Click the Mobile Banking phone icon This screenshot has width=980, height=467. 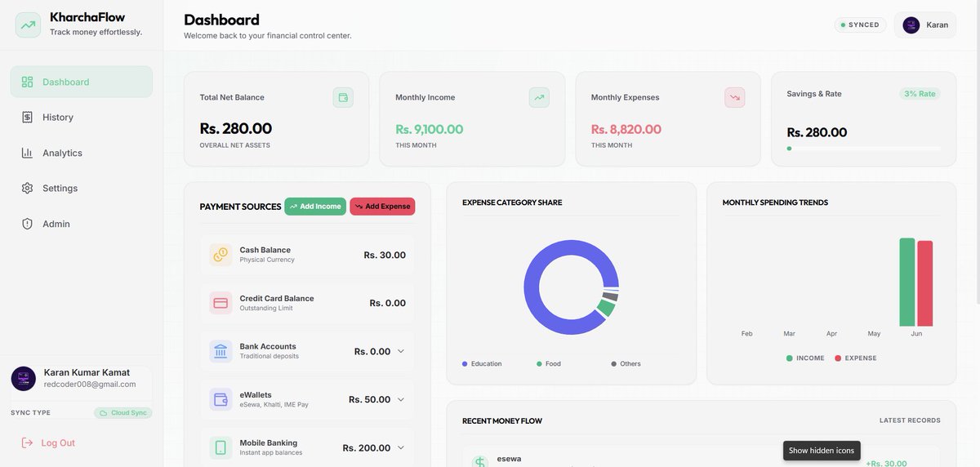[220, 447]
